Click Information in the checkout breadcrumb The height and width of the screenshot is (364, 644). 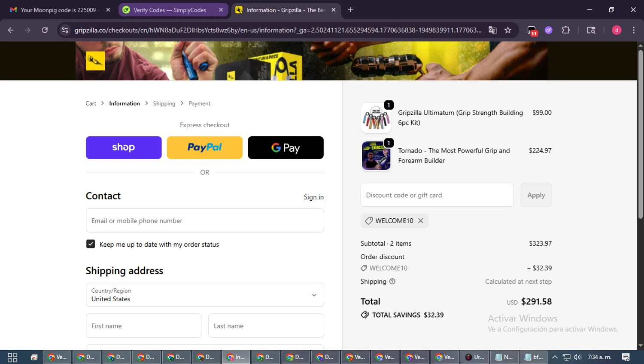pos(125,104)
